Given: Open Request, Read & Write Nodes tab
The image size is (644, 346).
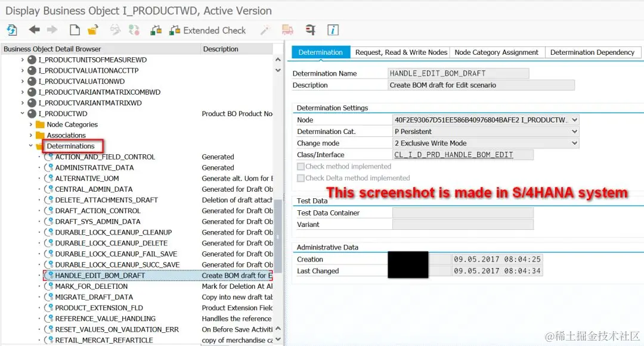Looking at the screenshot, I should [401, 52].
